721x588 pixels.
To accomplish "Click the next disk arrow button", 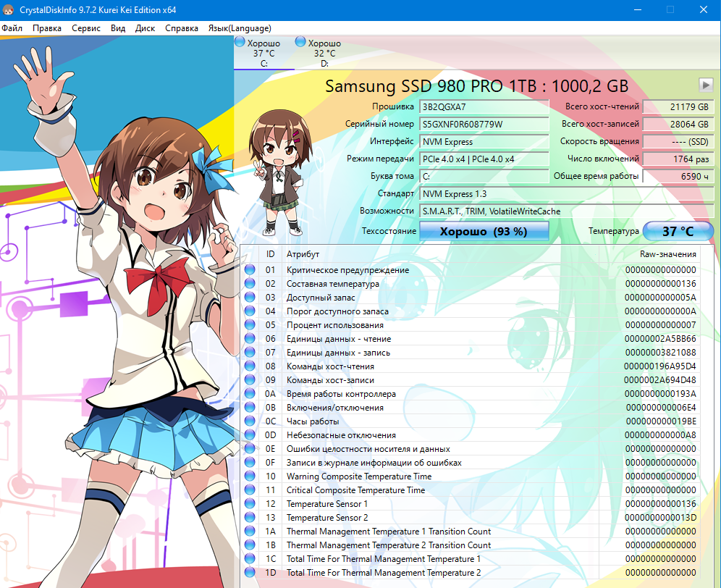I will [x=706, y=85].
